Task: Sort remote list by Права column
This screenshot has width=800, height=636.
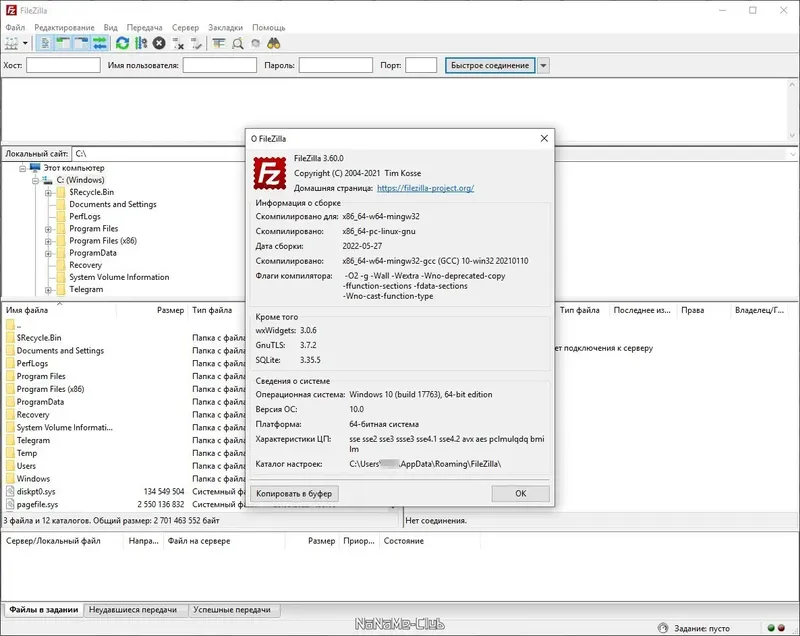Action: click(x=703, y=310)
